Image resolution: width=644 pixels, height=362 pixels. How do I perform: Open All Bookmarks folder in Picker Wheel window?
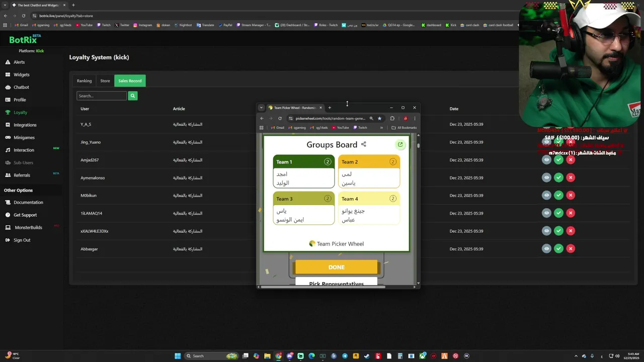tap(404, 128)
